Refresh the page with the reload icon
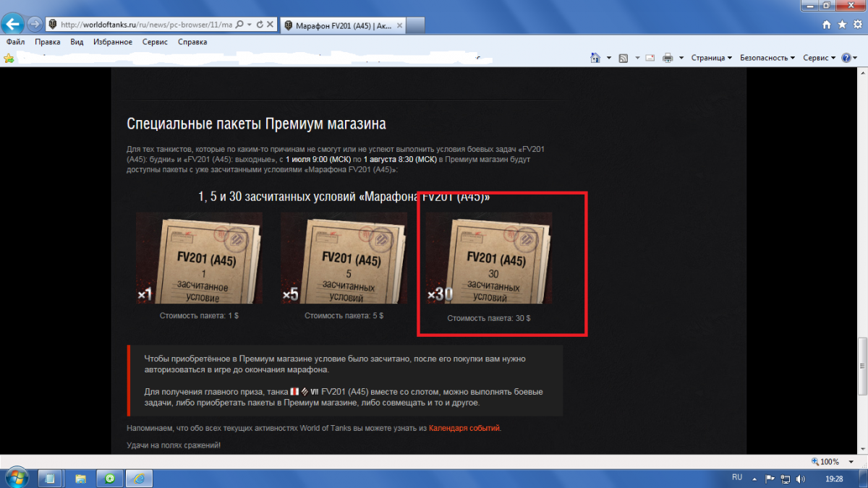Image resolution: width=868 pixels, height=488 pixels. click(x=260, y=25)
